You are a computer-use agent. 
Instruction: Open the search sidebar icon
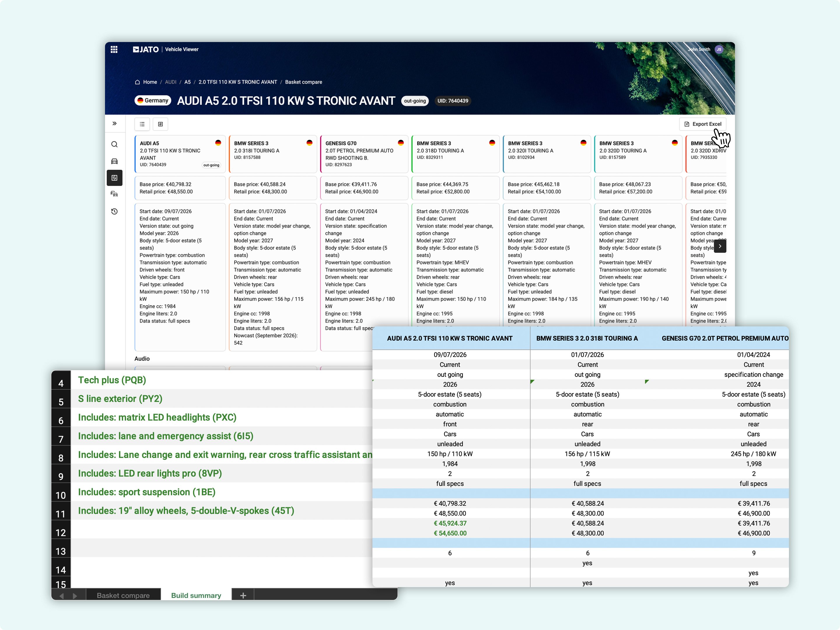pyautogui.click(x=114, y=144)
